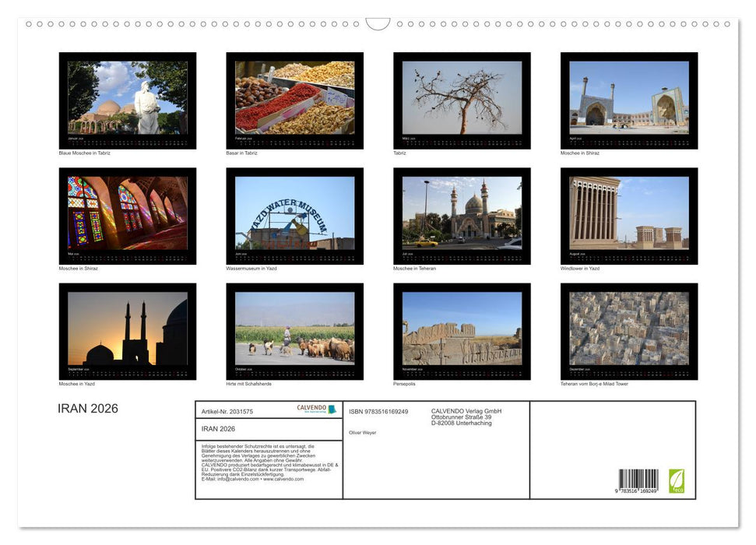This screenshot has width=756, height=545.
Task: Open the Wassermuseum in Yazd thumbnail
Action: pos(294,215)
